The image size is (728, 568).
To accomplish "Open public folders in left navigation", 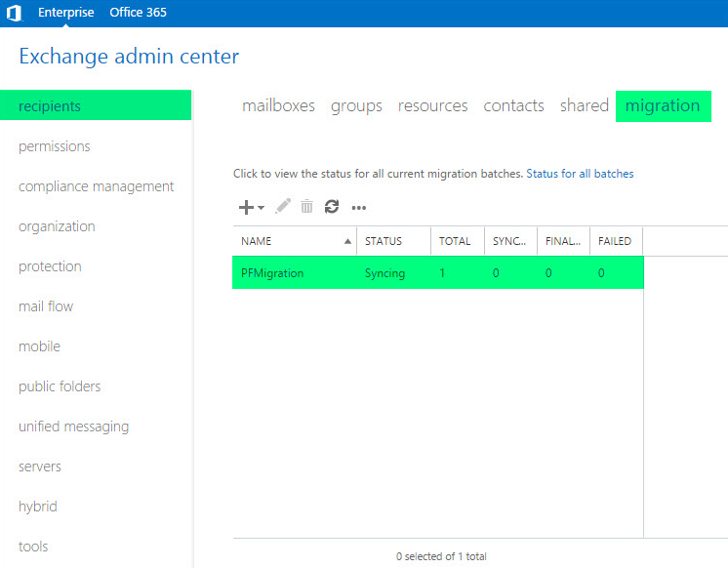I will 60,386.
